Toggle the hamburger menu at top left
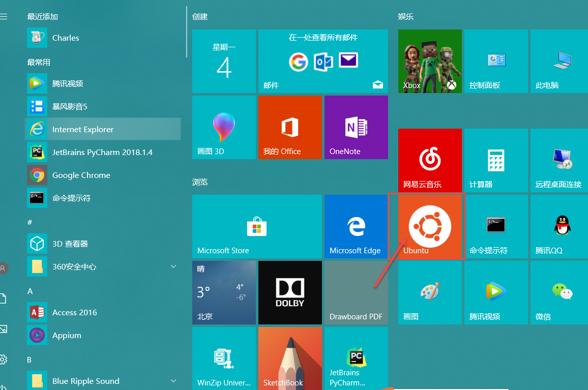588x390 pixels. pos(4,16)
